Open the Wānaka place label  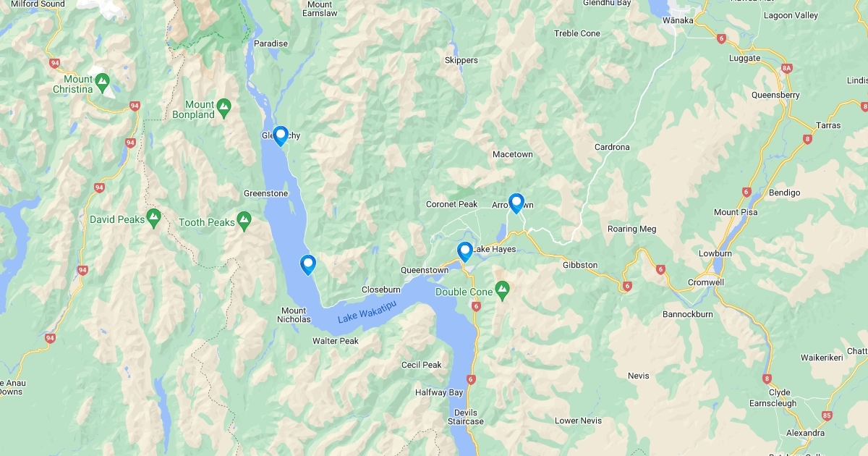click(678, 20)
